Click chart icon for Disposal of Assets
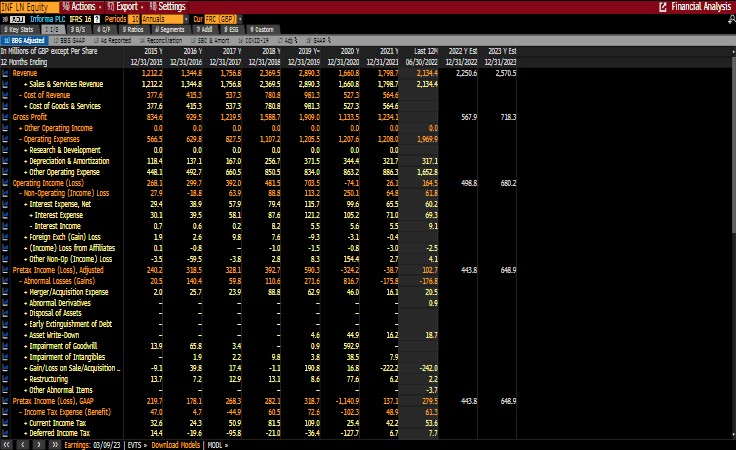The width and height of the screenshot is (736, 450). click(5, 313)
